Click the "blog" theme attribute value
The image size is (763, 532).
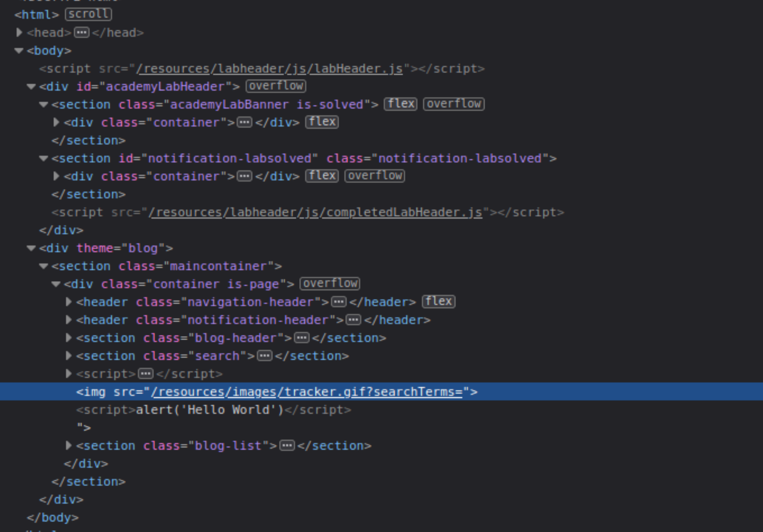(144, 248)
